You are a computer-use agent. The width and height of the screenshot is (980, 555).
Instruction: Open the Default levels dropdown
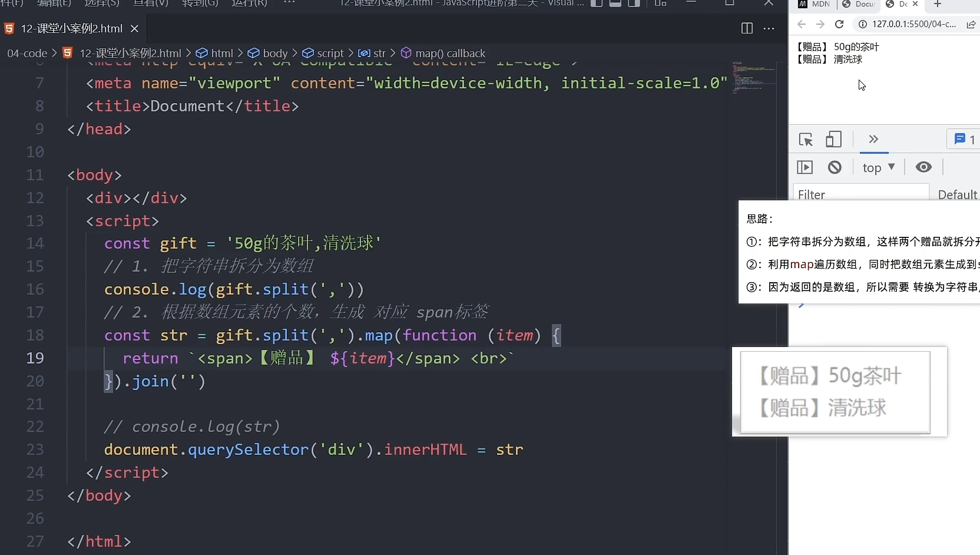tap(958, 194)
